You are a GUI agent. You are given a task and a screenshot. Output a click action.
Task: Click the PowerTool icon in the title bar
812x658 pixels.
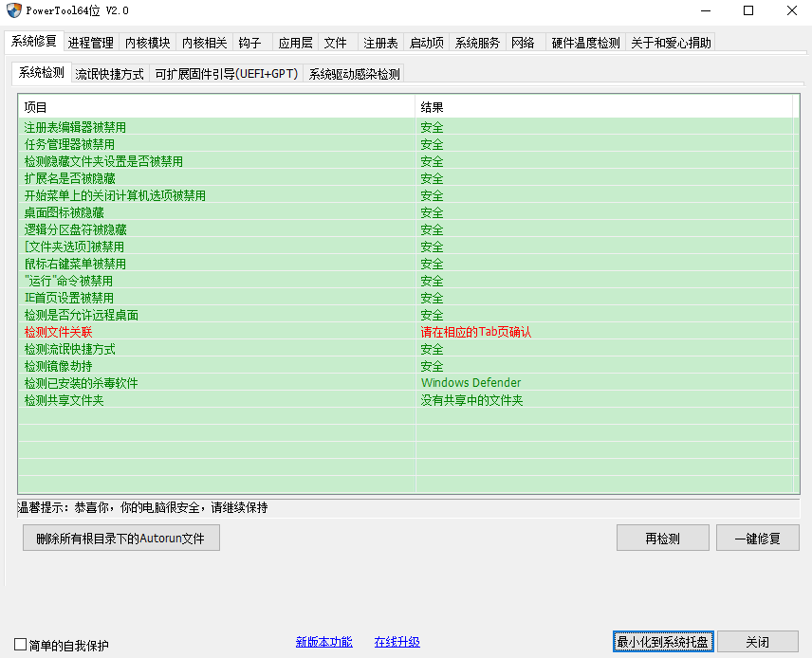pyautogui.click(x=13, y=10)
